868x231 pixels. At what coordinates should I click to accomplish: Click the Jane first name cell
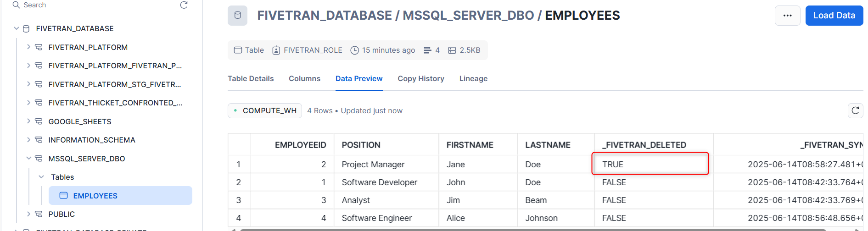(478, 165)
